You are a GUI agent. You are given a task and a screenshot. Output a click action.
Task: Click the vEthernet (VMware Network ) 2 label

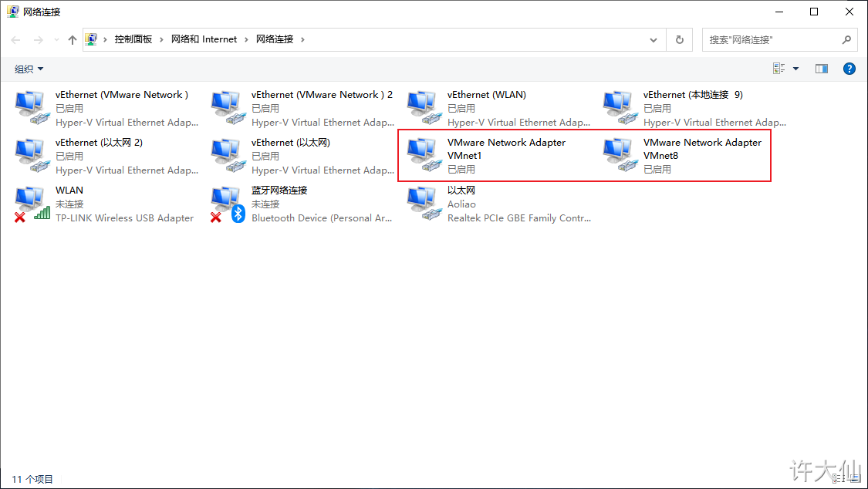(323, 95)
